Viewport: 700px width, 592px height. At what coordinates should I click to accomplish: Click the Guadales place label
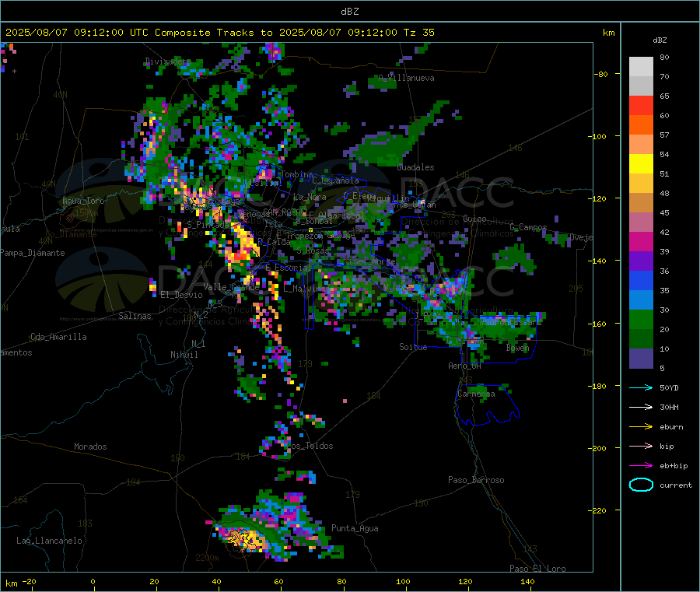(415, 167)
